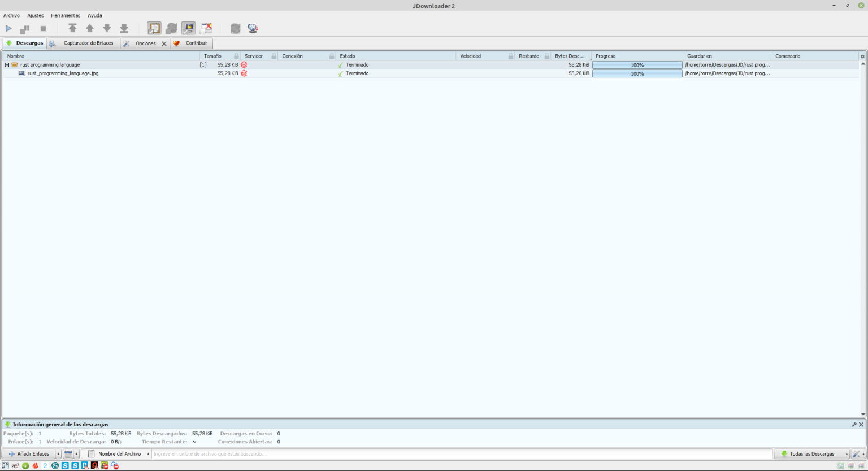
Task: Pause downloads using the pause icon
Action: coord(25,28)
